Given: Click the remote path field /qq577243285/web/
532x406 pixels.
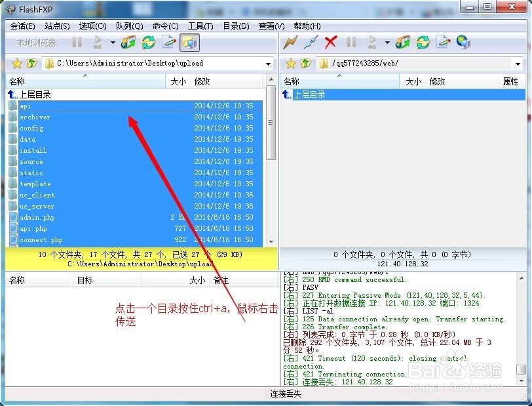Looking at the screenshot, I should pyautogui.click(x=420, y=64).
